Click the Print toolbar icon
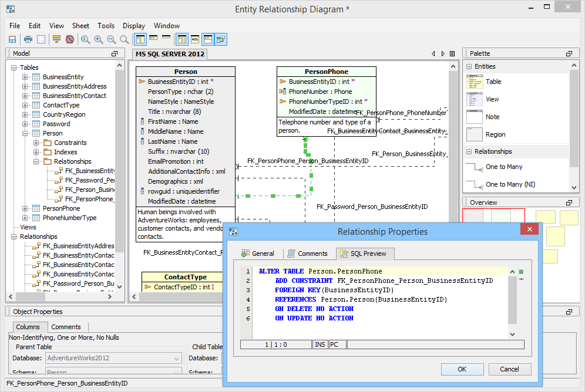 [x=28, y=39]
